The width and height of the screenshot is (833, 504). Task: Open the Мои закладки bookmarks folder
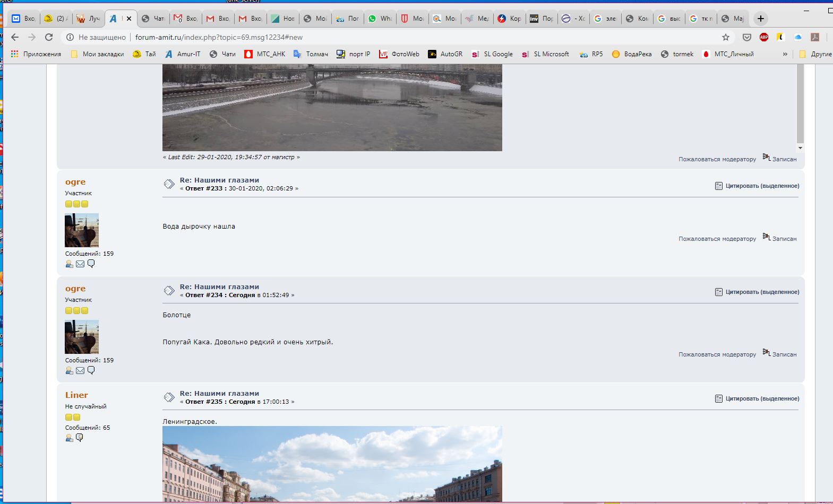click(x=97, y=54)
